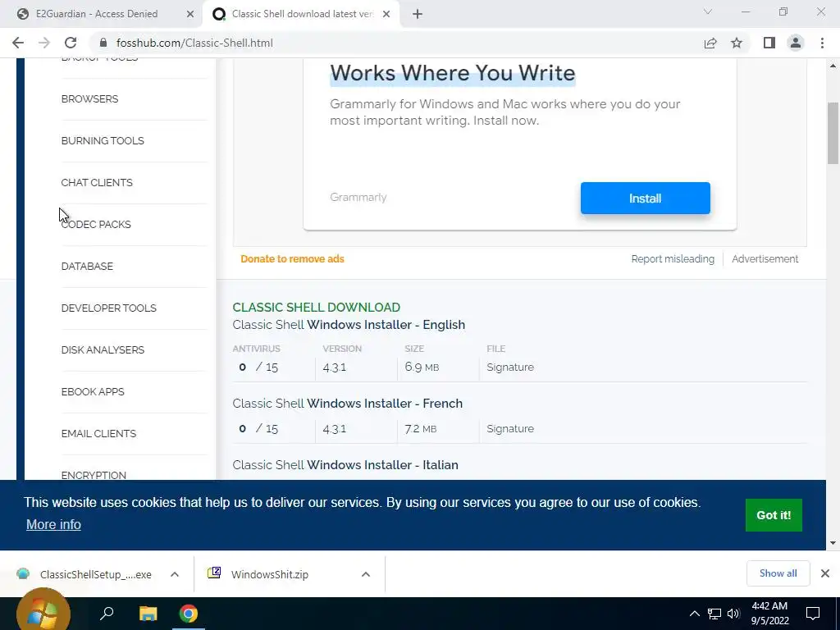Screen dimensions: 840x630
Task: Expand options for ClassicShellSetup download
Action: (175, 574)
